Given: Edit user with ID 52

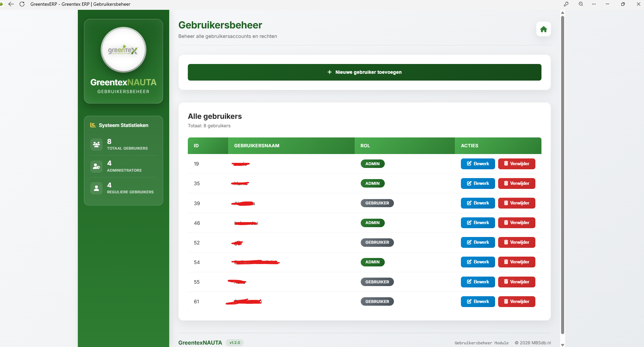Looking at the screenshot, I should 478,242.
